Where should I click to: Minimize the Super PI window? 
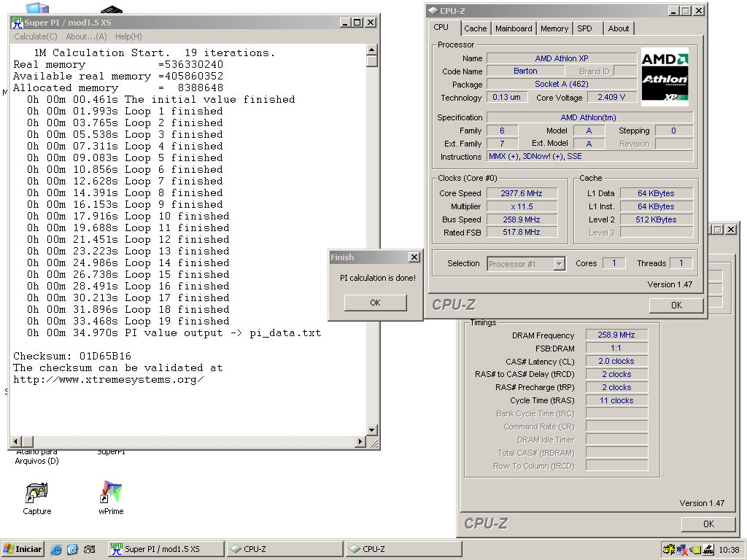(x=345, y=23)
